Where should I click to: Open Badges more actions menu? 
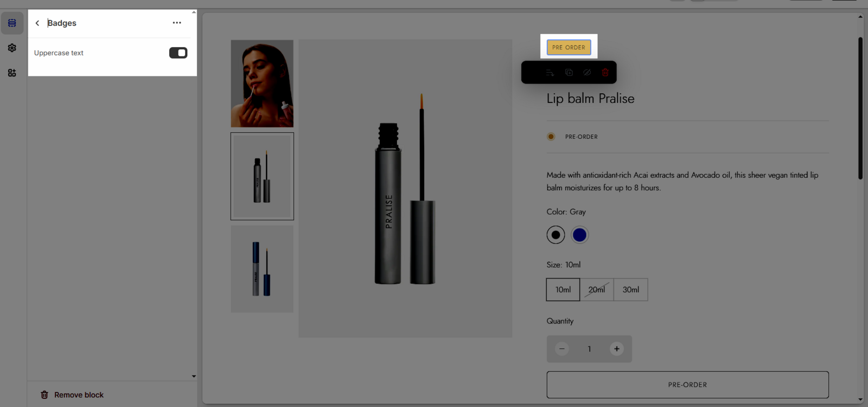tap(177, 23)
